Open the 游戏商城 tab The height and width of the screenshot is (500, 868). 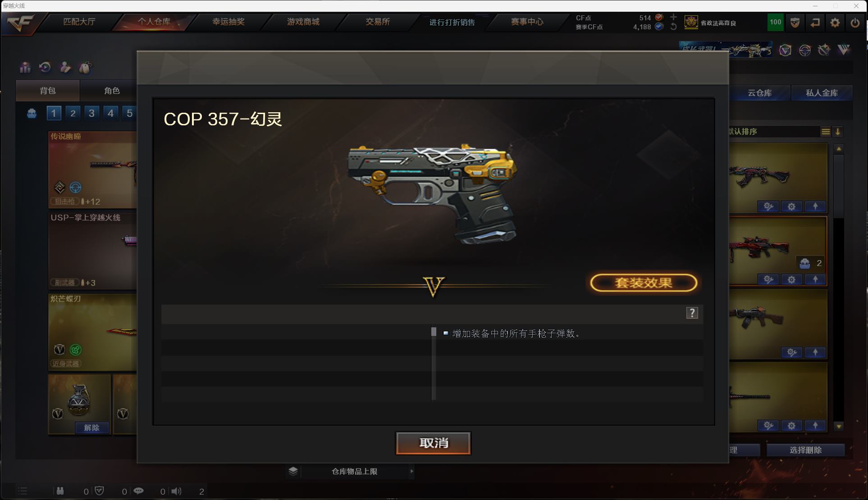pyautogui.click(x=303, y=22)
